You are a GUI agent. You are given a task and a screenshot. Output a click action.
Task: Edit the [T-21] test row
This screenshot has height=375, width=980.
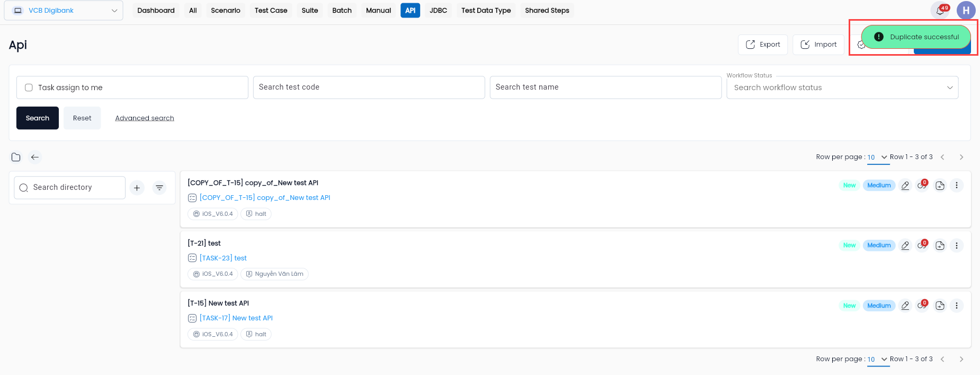905,246
